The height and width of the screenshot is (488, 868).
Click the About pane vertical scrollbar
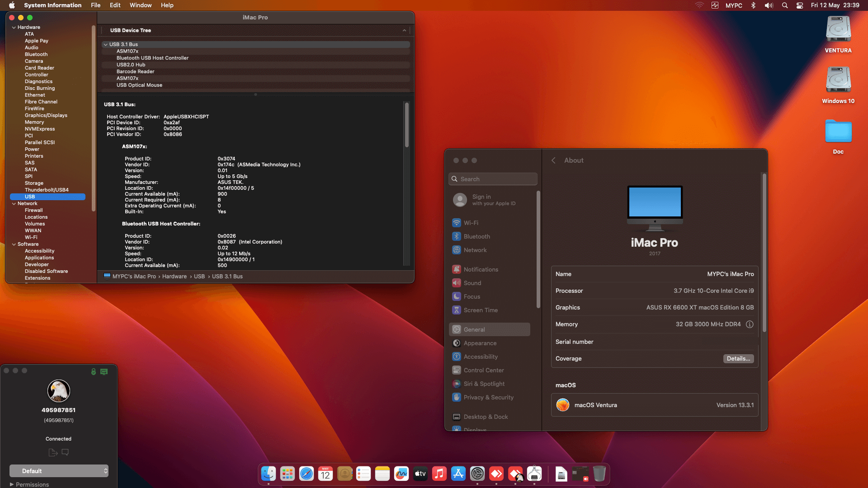[764, 253]
